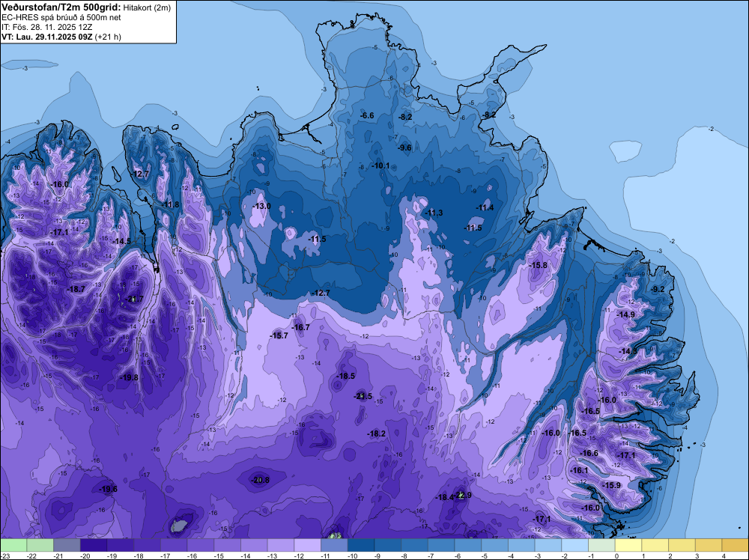Click the -21.5 temperature value on the map
The width and height of the screenshot is (749, 560).
click(x=363, y=396)
